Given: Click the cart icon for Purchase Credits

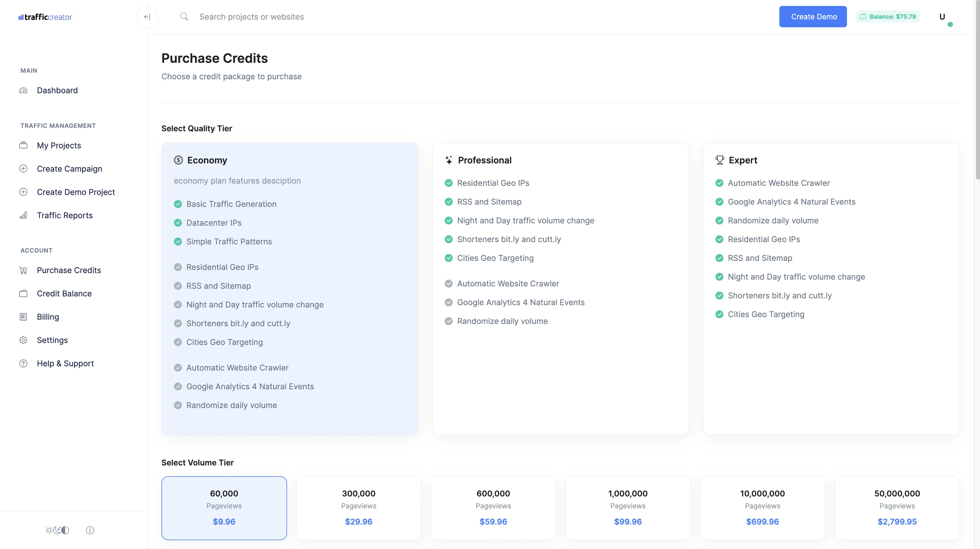Looking at the screenshot, I should [x=23, y=271].
